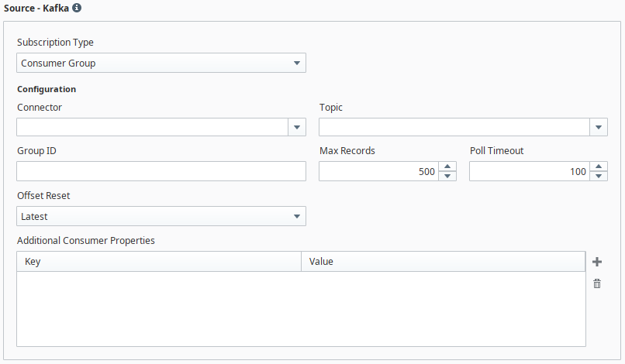This screenshot has height=364, width=625.
Task: Click the Offset Reset label
Action: 43,195
